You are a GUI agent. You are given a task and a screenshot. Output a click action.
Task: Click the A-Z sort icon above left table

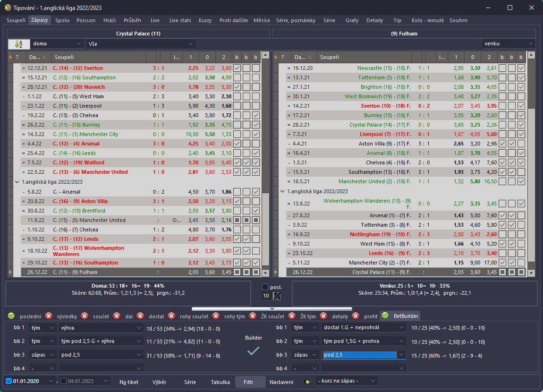19,44
